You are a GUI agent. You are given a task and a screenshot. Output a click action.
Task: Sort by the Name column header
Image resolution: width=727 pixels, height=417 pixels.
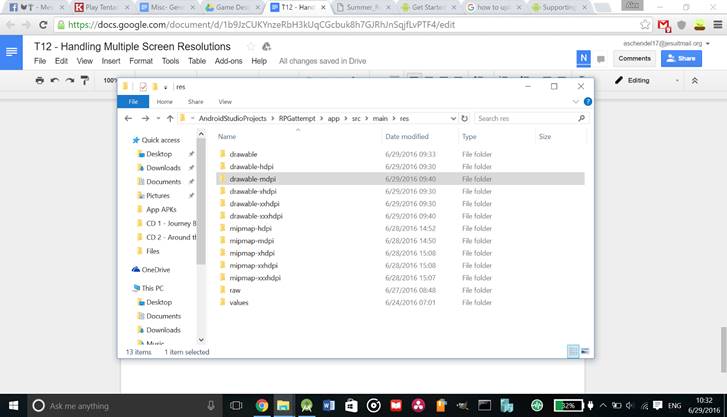227,136
